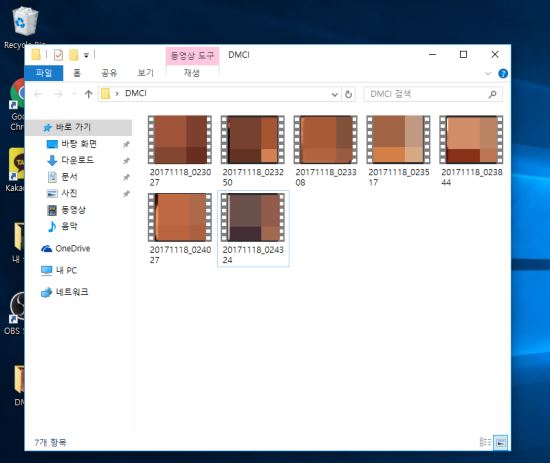Open the Explorer help question-mark icon
The height and width of the screenshot is (463, 550).
pyautogui.click(x=503, y=73)
